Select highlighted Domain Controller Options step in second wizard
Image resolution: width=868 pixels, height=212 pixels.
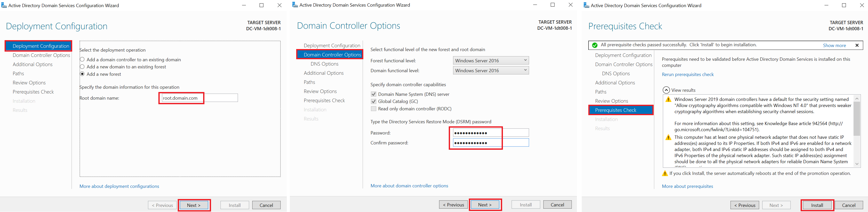tap(330, 55)
